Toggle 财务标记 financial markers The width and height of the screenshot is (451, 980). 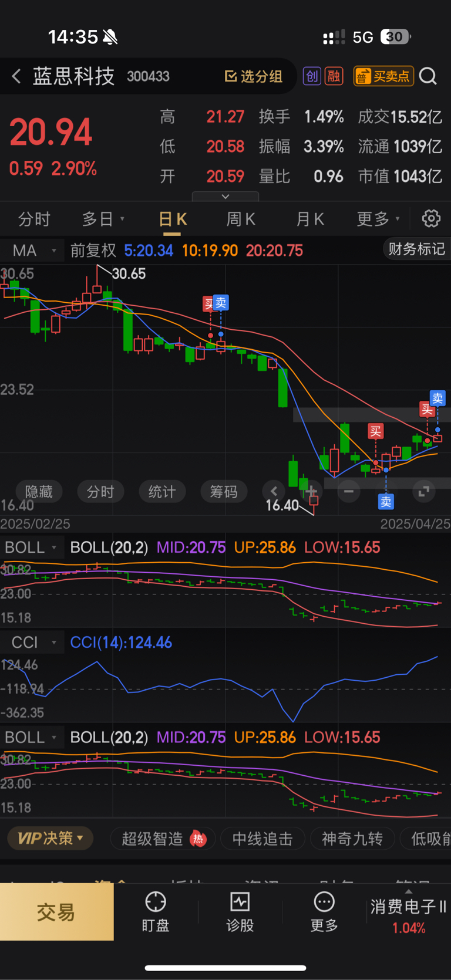pyautogui.click(x=416, y=249)
